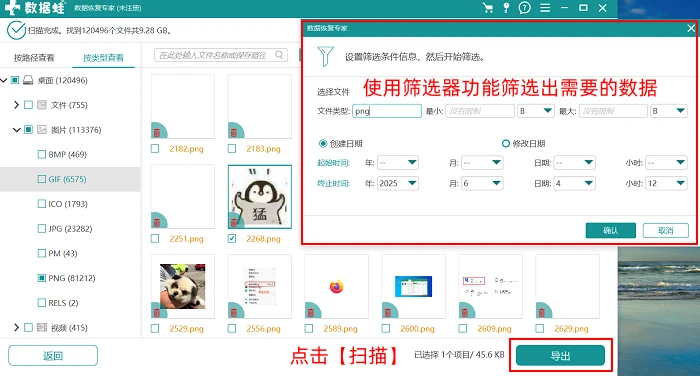Open the minimum size unit dropdown
Screen dimensions: 700x376
[x=535, y=111]
